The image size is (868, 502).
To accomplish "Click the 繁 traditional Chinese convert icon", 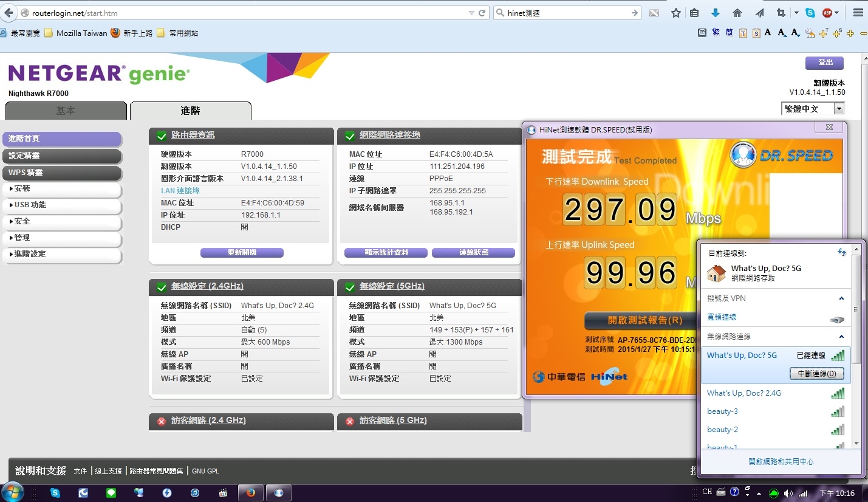I will 716,33.
